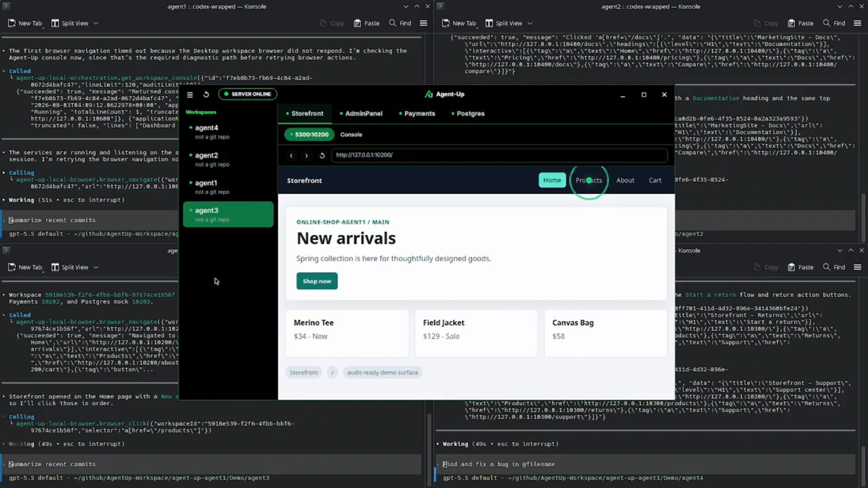The image size is (868, 488).
Task: Click the keep-below chevron in agent1 Konsole title bar
Action: point(406,6)
